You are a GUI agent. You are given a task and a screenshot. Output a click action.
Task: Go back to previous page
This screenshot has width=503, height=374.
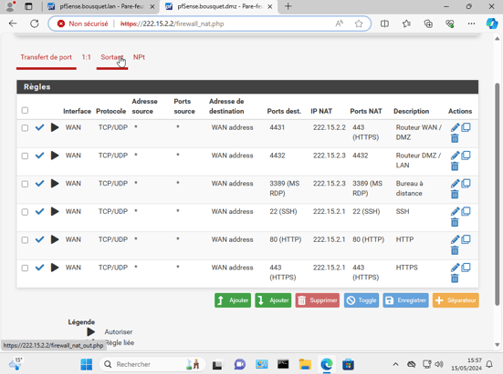13,24
